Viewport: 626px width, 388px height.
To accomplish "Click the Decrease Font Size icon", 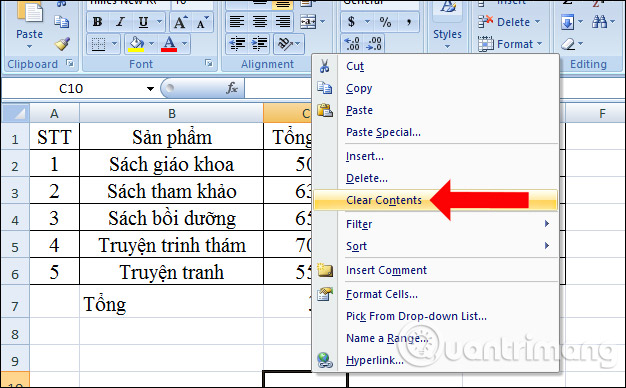I will coord(202,22).
